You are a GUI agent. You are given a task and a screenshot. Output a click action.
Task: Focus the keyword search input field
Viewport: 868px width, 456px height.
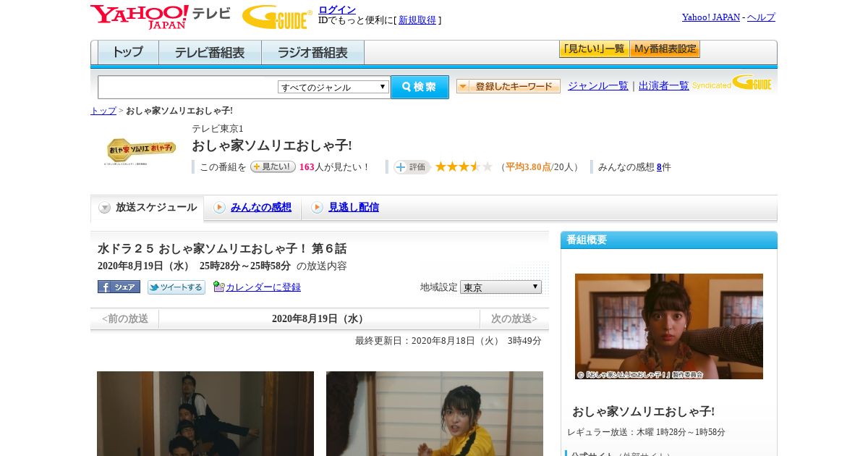tap(188, 87)
